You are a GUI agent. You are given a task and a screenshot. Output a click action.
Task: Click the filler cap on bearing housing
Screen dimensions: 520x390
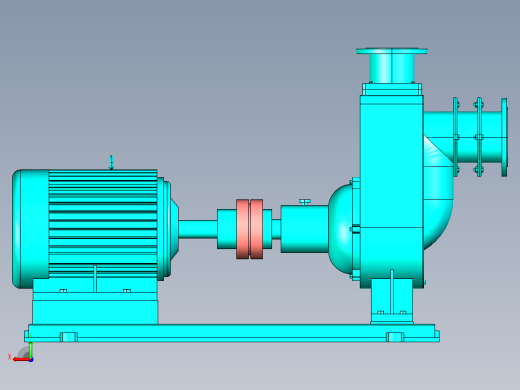[x=305, y=202]
